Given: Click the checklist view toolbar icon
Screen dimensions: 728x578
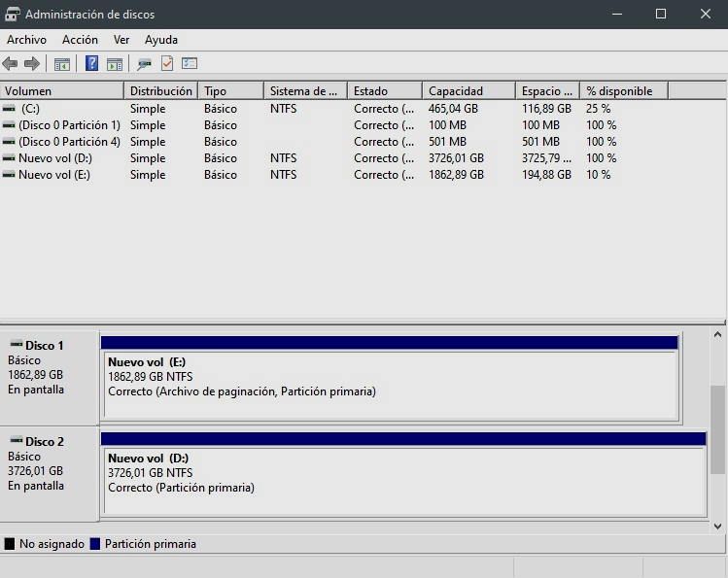Looking at the screenshot, I should point(190,64).
